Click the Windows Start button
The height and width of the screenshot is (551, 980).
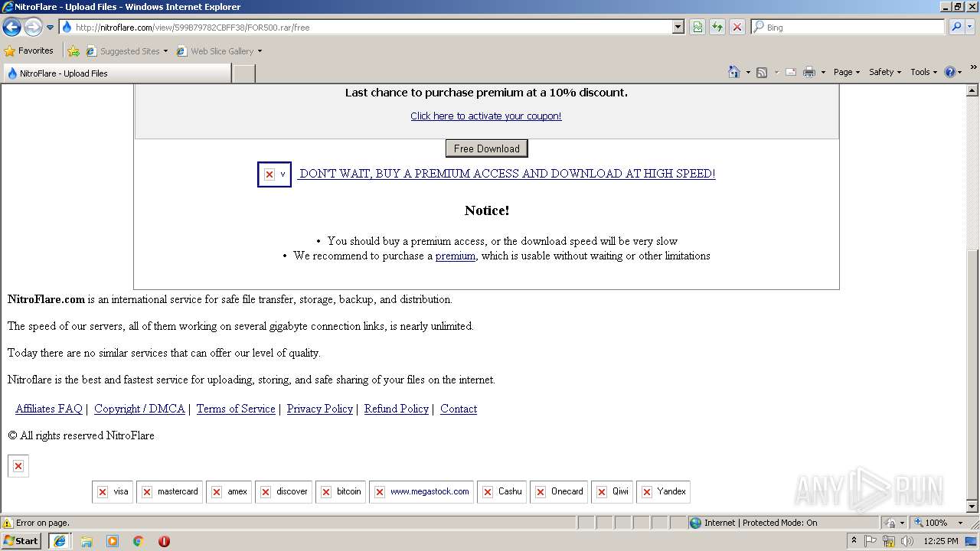[x=21, y=541]
